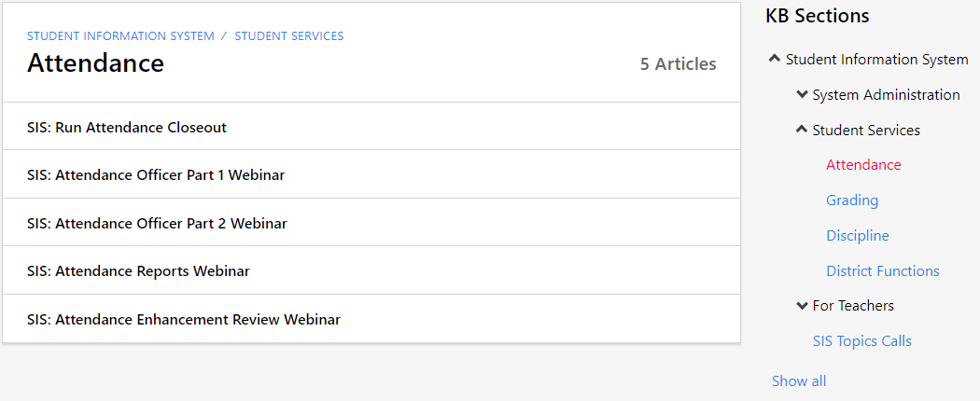Collapse the Student Services chevron

pyautogui.click(x=802, y=130)
